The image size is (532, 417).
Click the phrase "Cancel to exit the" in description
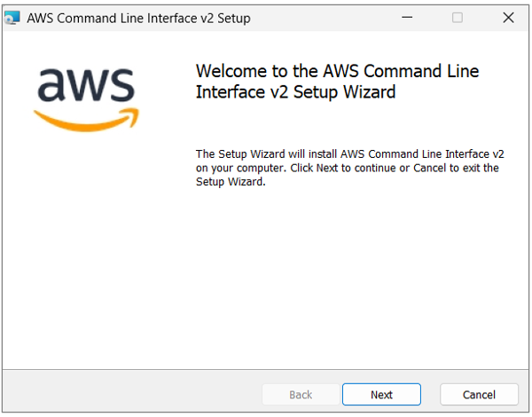pyautogui.click(x=456, y=168)
